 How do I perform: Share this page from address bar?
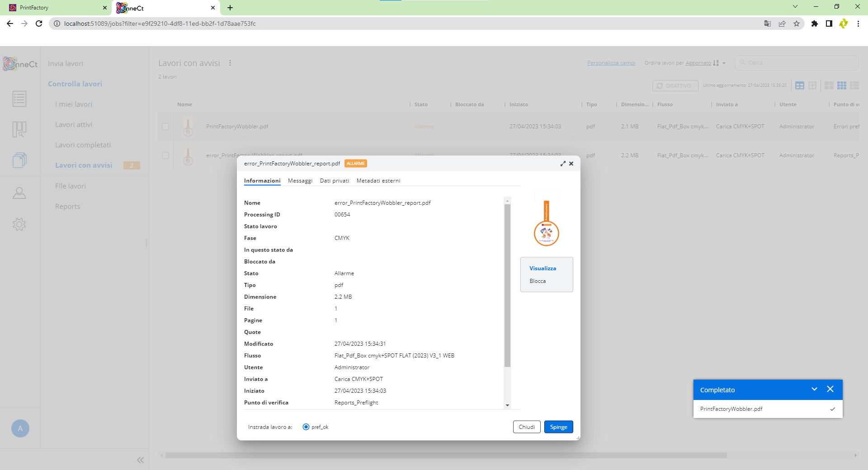click(782, 23)
